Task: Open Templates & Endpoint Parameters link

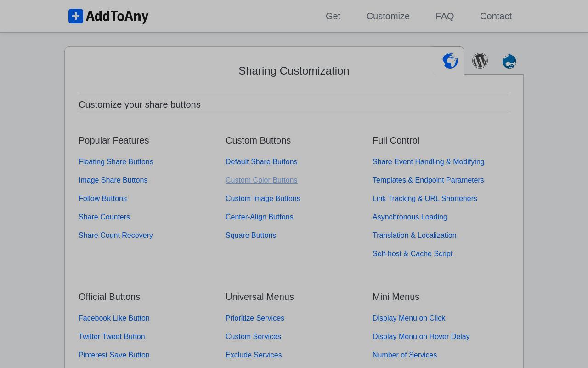Action: click(428, 180)
